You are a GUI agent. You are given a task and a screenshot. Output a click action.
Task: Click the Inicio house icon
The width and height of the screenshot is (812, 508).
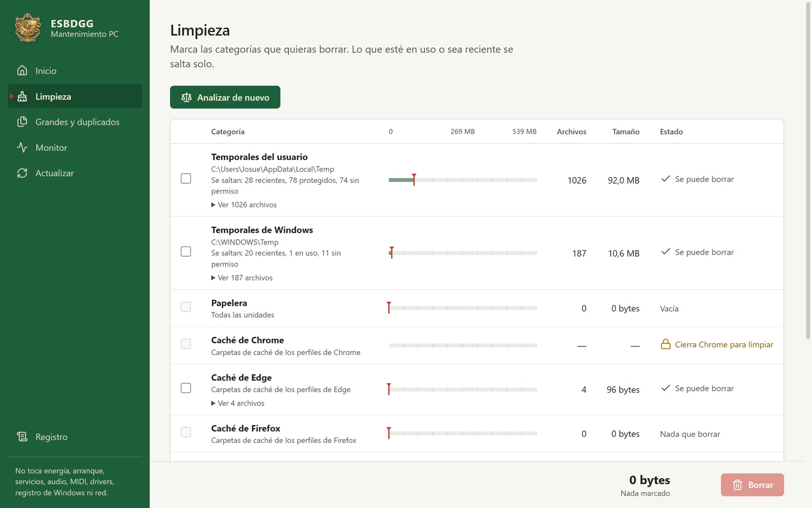tap(22, 71)
